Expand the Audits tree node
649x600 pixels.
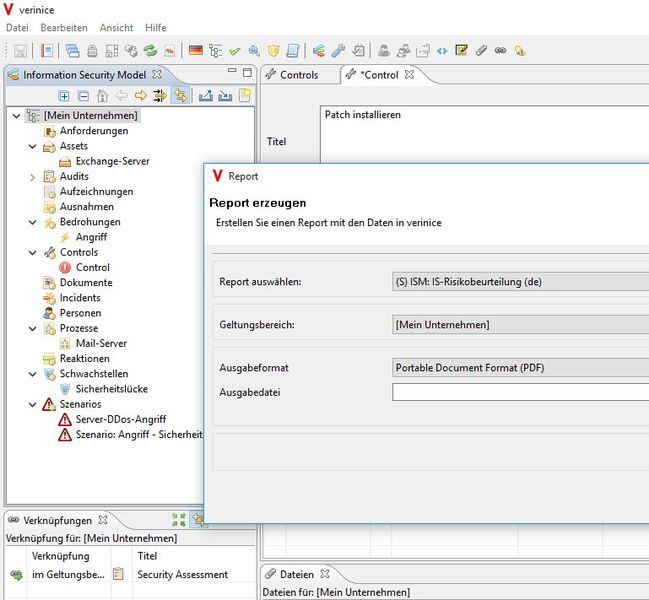(32, 177)
